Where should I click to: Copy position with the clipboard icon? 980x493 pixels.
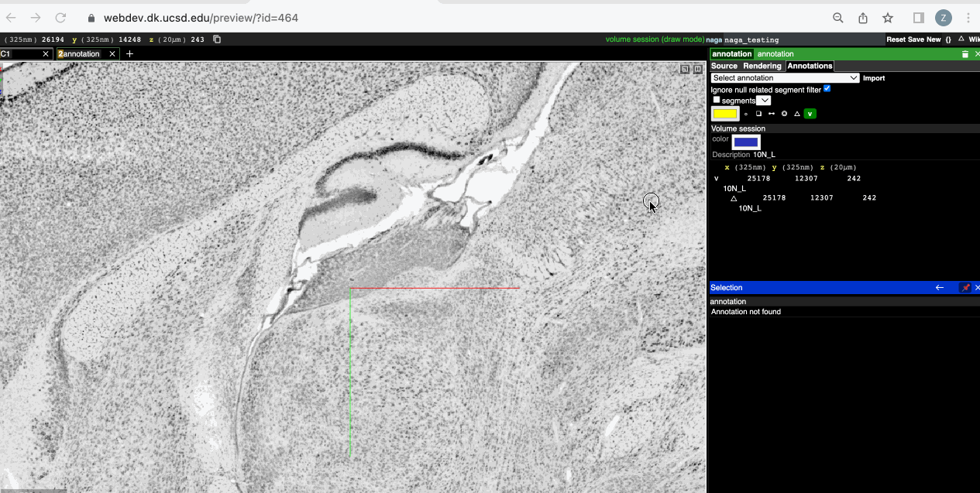pyautogui.click(x=217, y=39)
